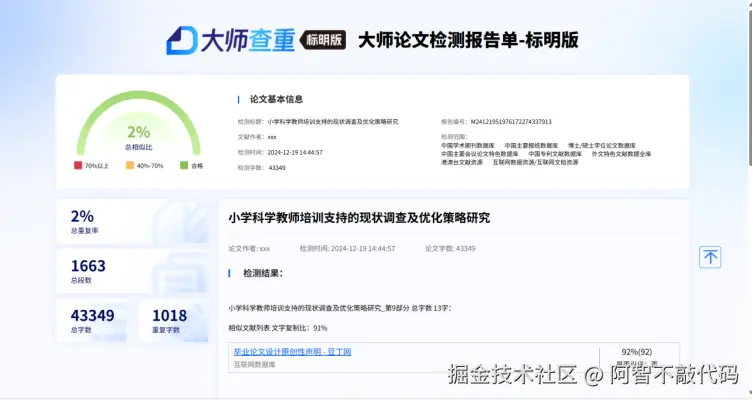Click 外文特色文献数据全库 entry
The width and height of the screenshot is (753, 400).
[x=621, y=154]
